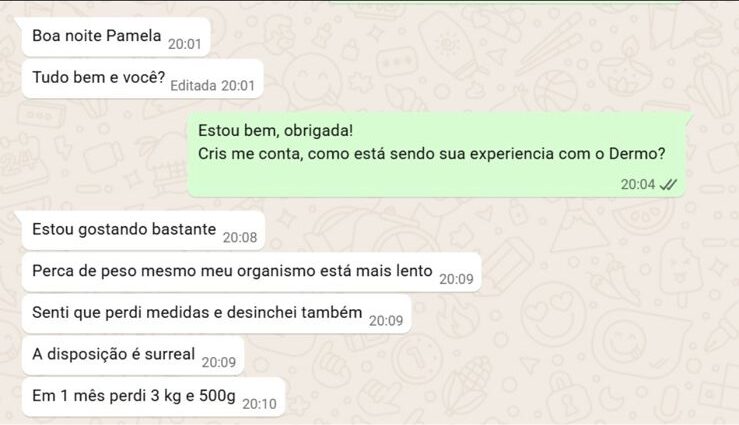Image resolution: width=739 pixels, height=425 pixels.
Task: Click the 'Perca de peso mesmo' message
Action: 251,272
